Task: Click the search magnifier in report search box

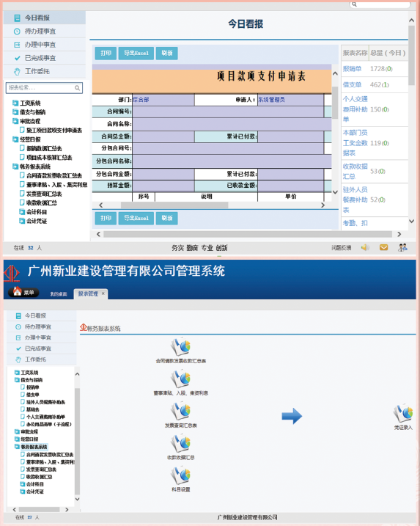Action: tap(77, 88)
